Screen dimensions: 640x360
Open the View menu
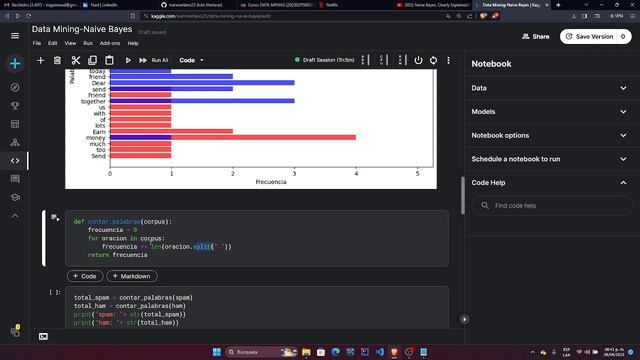70,43
